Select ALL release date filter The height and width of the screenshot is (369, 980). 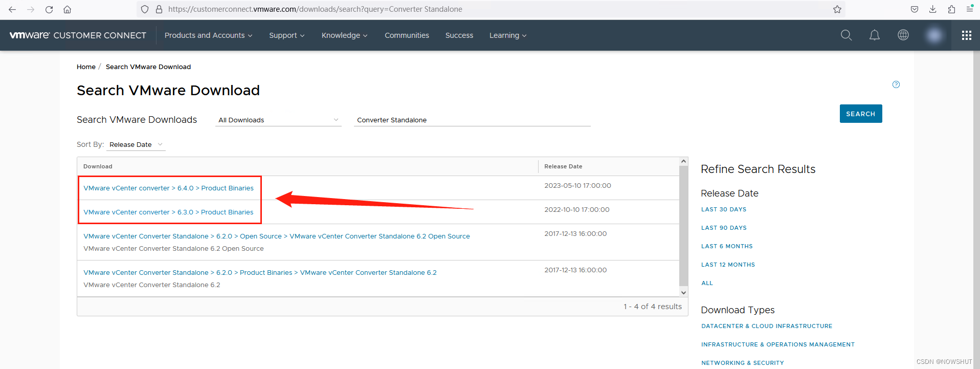[707, 283]
